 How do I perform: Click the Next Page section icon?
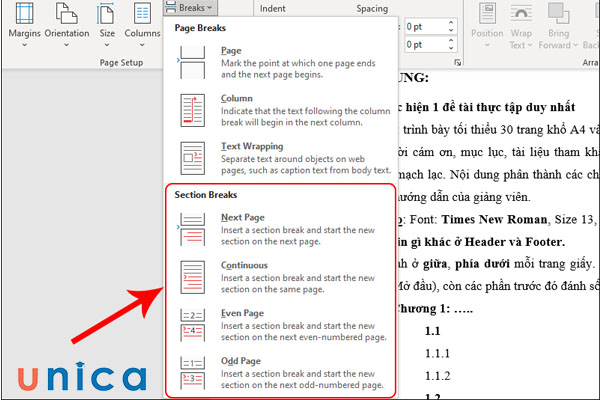pyautogui.click(x=192, y=229)
